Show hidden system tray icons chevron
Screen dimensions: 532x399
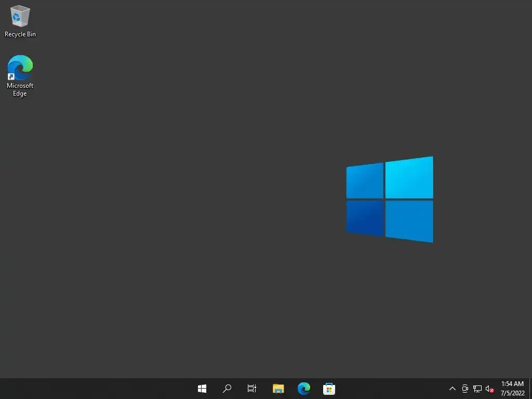(453, 389)
